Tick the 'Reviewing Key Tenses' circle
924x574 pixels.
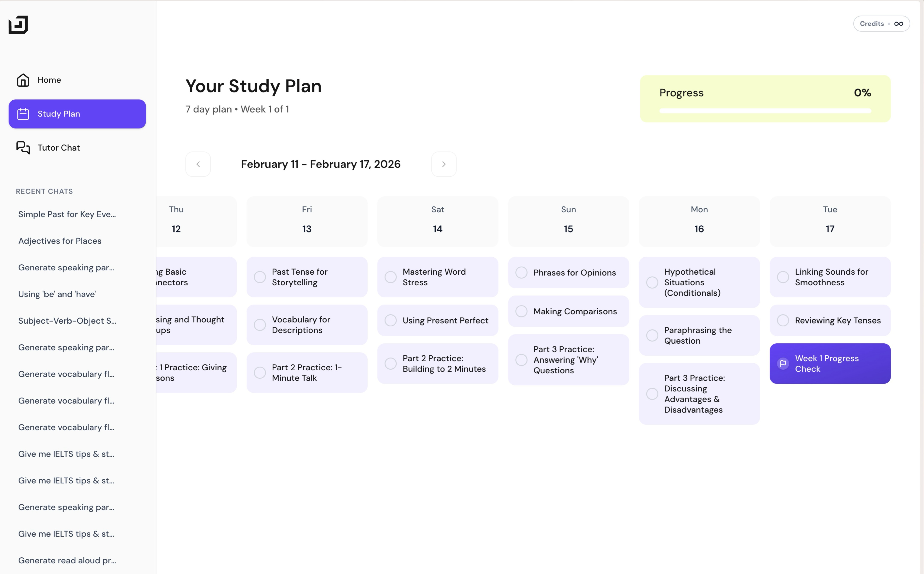click(x=783, y=320)
